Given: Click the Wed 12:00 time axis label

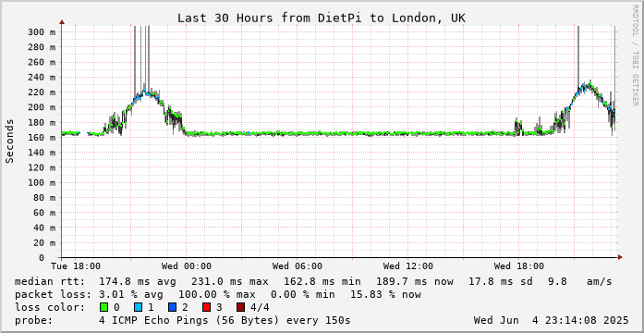Looking at the screenshot, I should tap(407, 266).
